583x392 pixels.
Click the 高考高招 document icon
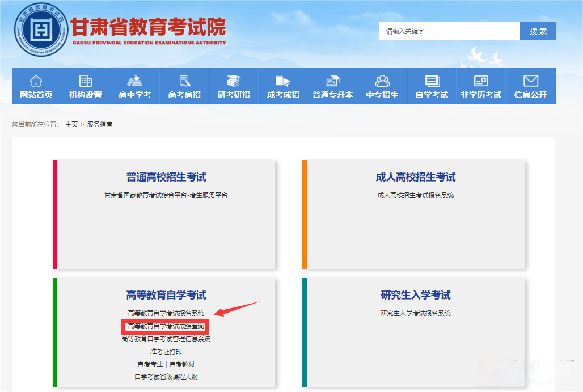[x=184, y=81]
